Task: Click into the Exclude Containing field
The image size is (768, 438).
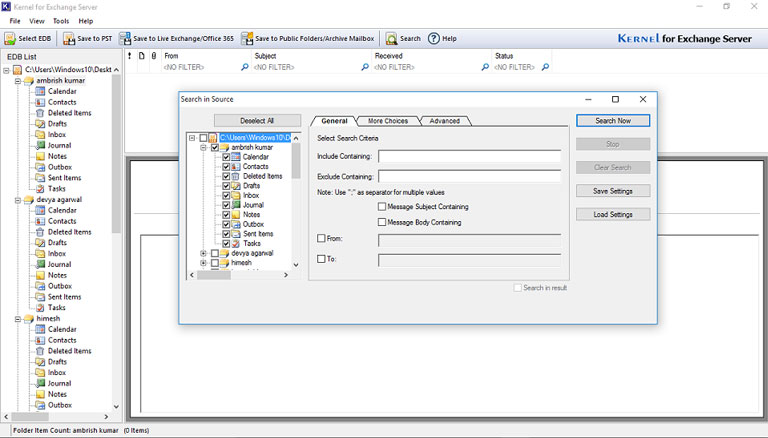Action: 469,176
